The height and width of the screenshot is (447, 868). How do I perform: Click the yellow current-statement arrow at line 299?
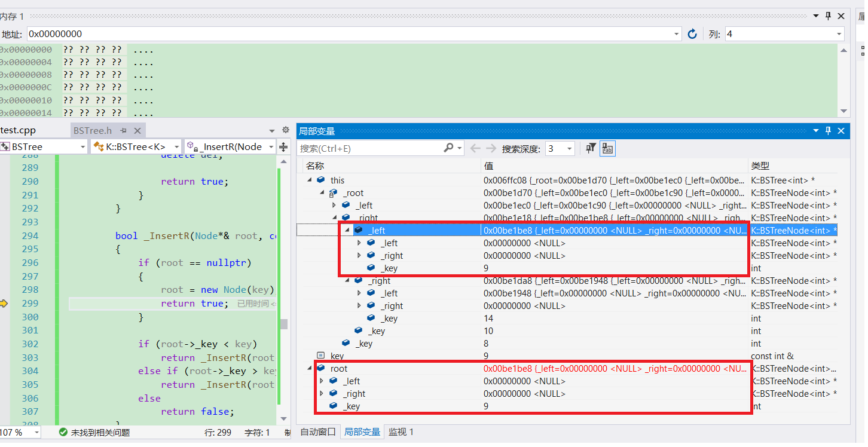coord(4,304)
